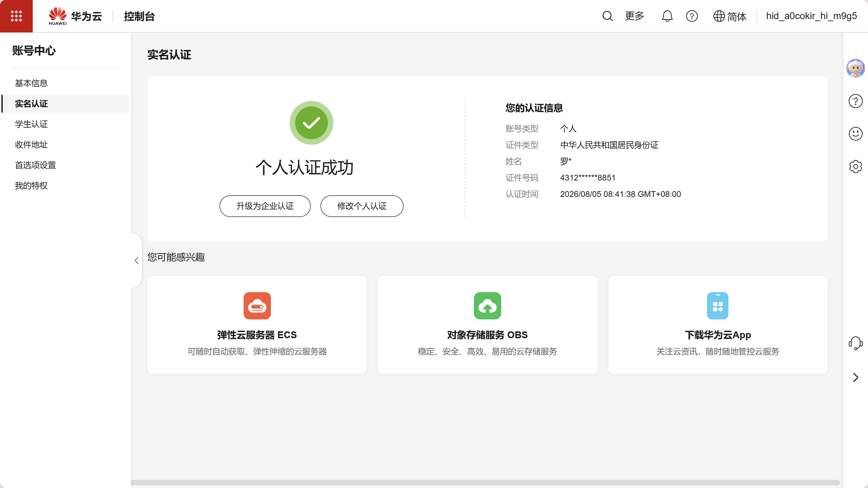
Task: Click the OBS cloud upload icon
Action: click(487, 306)
